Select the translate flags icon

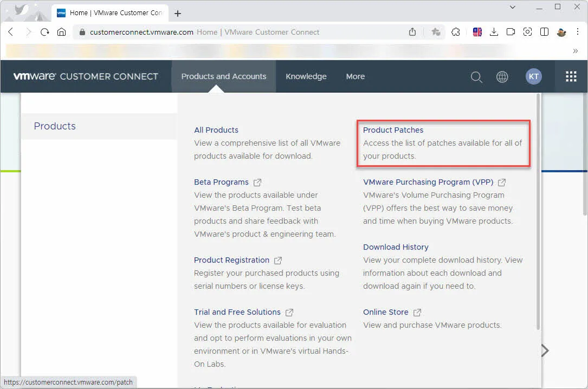coord(477,32)
